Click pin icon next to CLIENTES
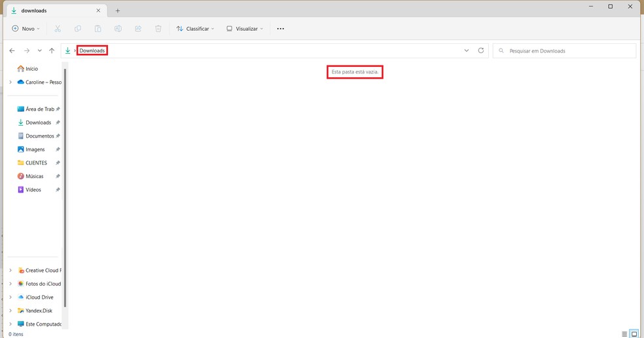The width and height of the screenshot is (644, 338). (x=58, y=163)
